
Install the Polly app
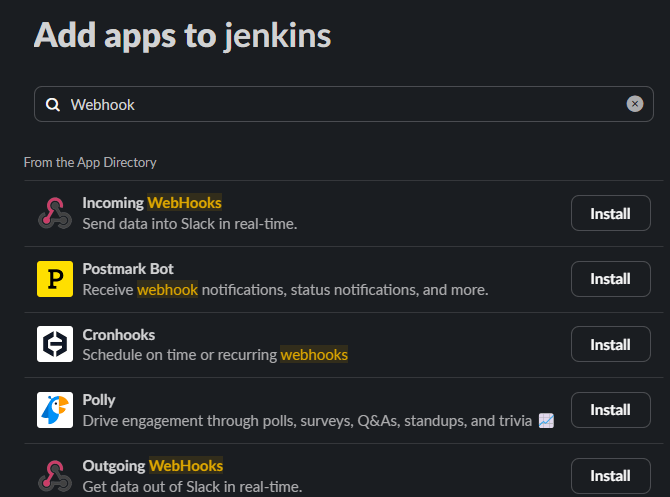[x=610, y=410]
